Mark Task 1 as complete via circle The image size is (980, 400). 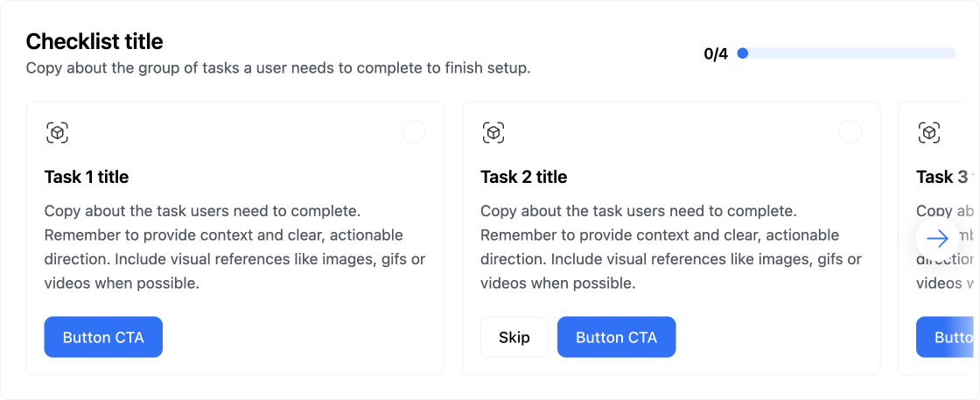(x=414, y=132)
